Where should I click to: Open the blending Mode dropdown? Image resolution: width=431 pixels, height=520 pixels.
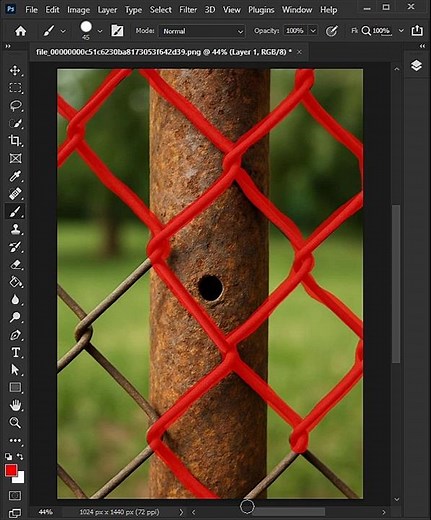coord(202,31)
